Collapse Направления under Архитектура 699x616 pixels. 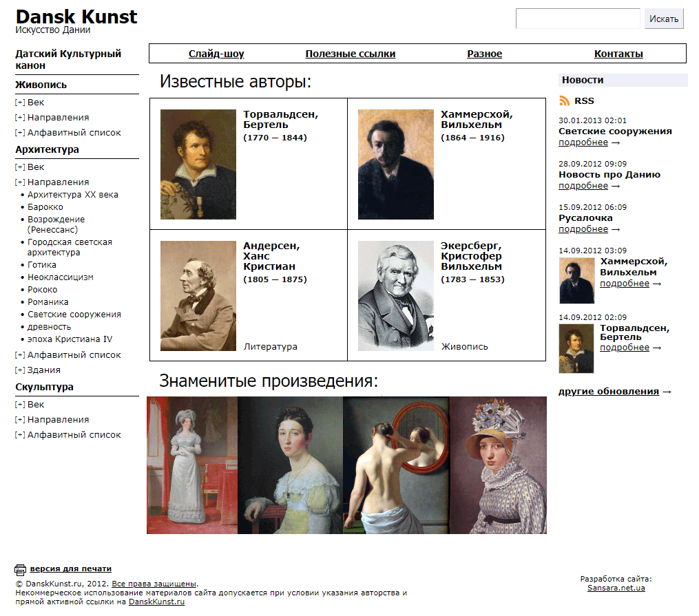pyautogui.click(x=20, y=182)
